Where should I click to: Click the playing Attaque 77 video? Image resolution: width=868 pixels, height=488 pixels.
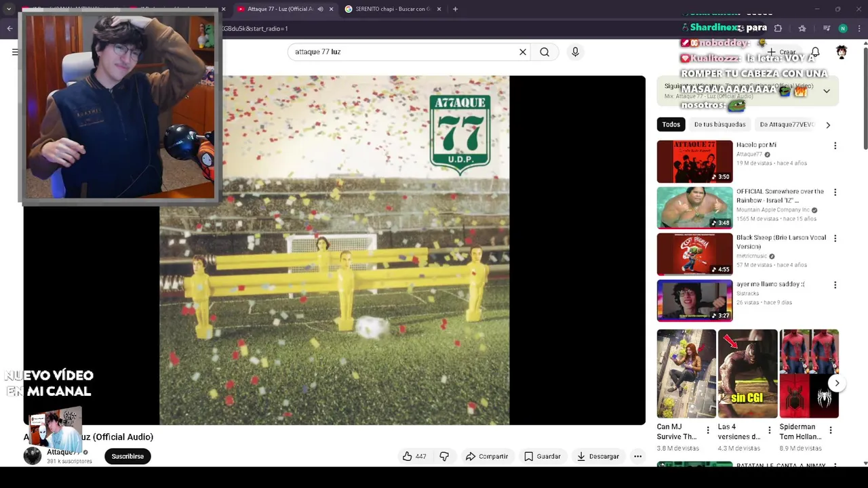pos(334,250)
